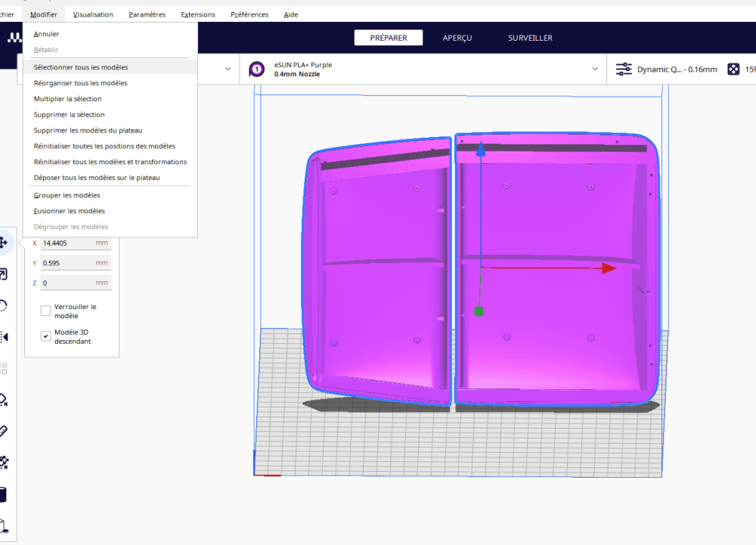Select the solid cylinder tool icon
The height and width of the screenshot is (545, 756).
3,495
